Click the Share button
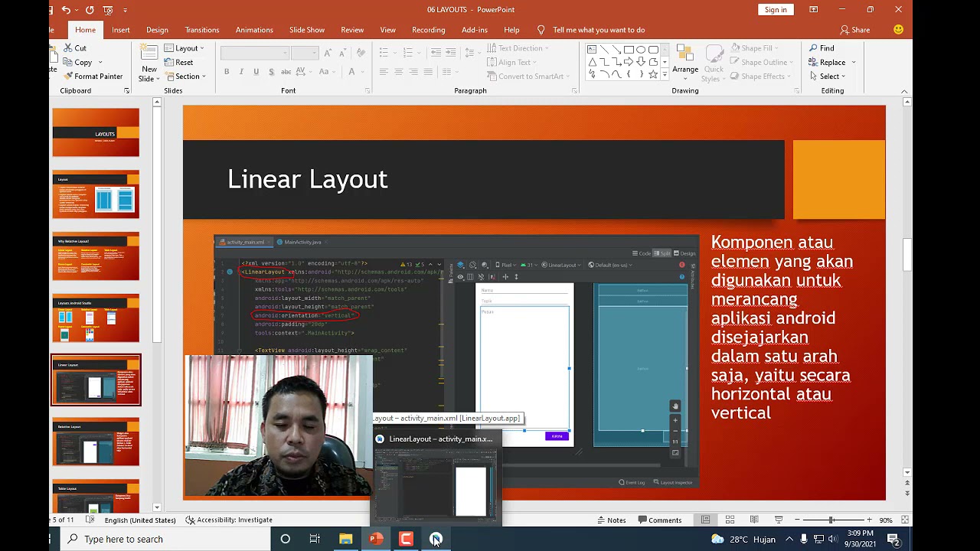 click(x=855, y=30)
